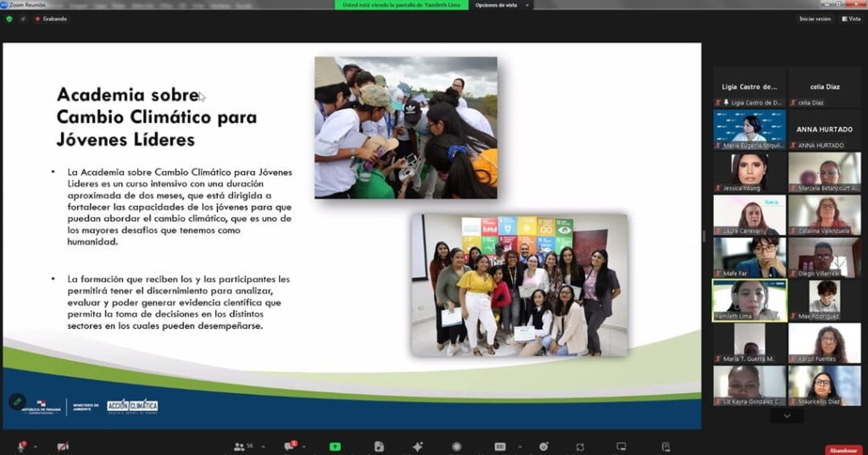
Task: Click the green encryption shield icon
Action: (x=8, y=19)
